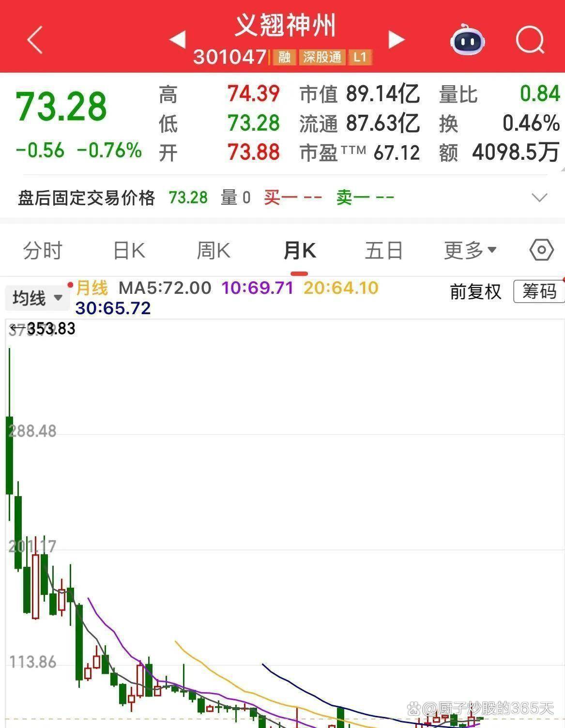Tap the 288.48 axis label
Viewport: 565px width, 728px height.
point(32,431)
